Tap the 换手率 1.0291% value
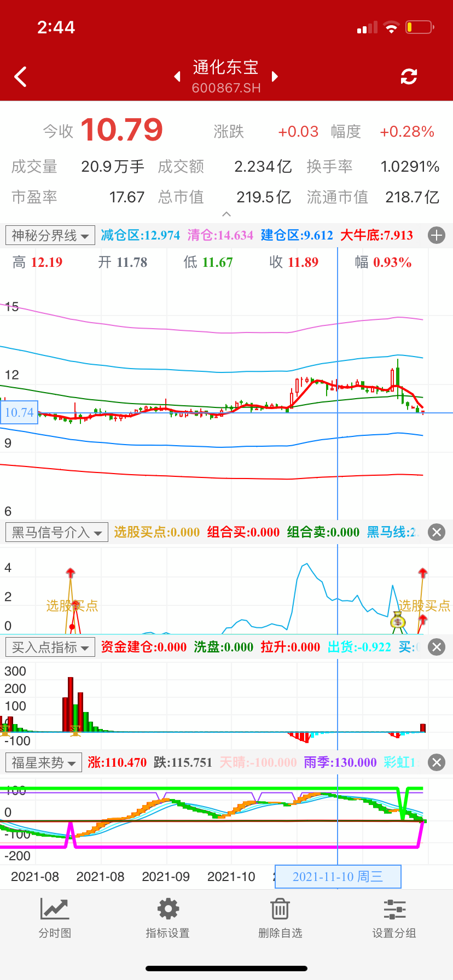Image resolution: width=453 pixels, height=980 pixels. click(x=410, y=166)
